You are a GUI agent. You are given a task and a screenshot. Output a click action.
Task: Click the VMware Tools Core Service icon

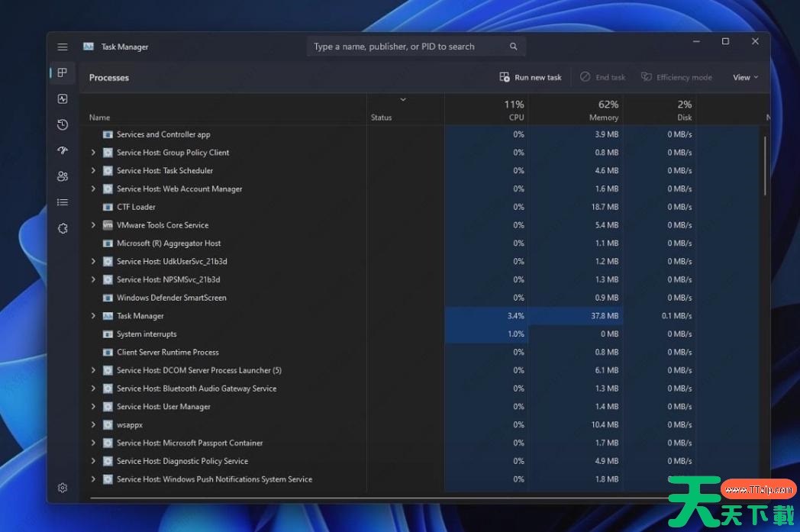(x=108, y=225)
